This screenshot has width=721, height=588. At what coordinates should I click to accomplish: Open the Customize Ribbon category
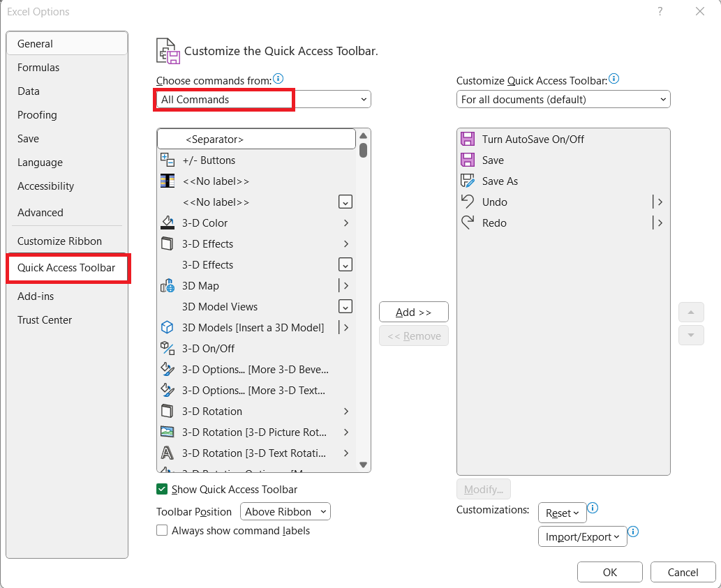tap(67, 241)
